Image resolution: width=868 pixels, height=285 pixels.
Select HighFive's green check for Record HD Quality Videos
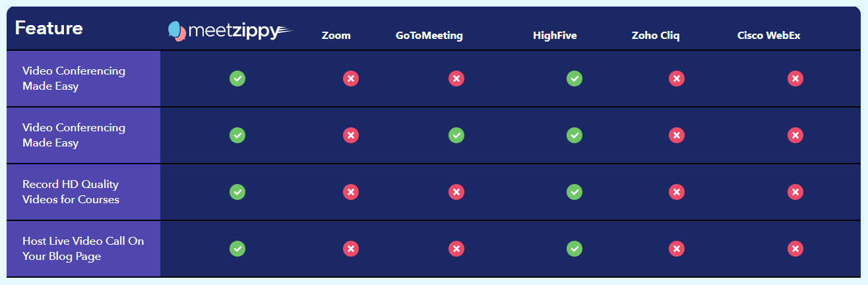point(574,192)
